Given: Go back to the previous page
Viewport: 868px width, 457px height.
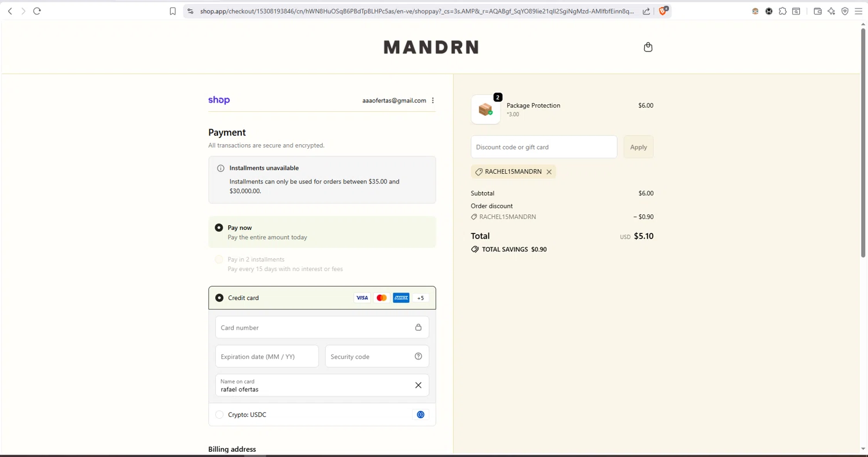Looking at the screenshot, I should tap(10, 11).
